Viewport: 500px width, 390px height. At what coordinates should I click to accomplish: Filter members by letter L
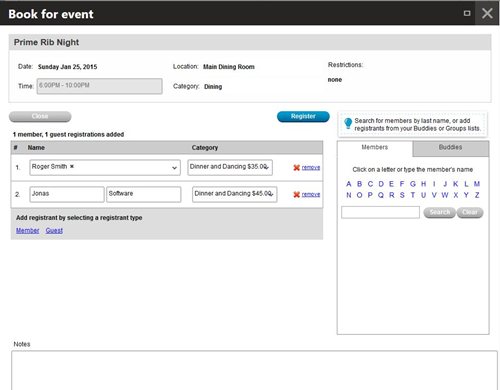(x=466, y=184)
